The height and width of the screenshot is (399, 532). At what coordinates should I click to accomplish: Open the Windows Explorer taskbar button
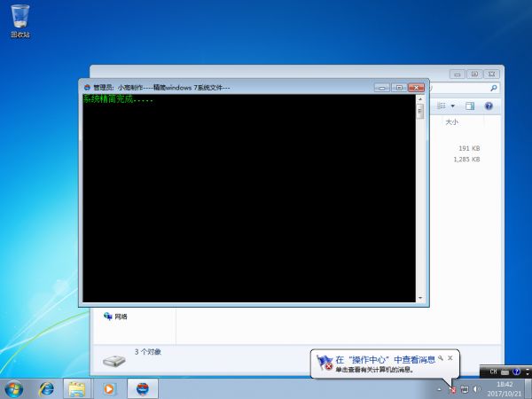77,389
